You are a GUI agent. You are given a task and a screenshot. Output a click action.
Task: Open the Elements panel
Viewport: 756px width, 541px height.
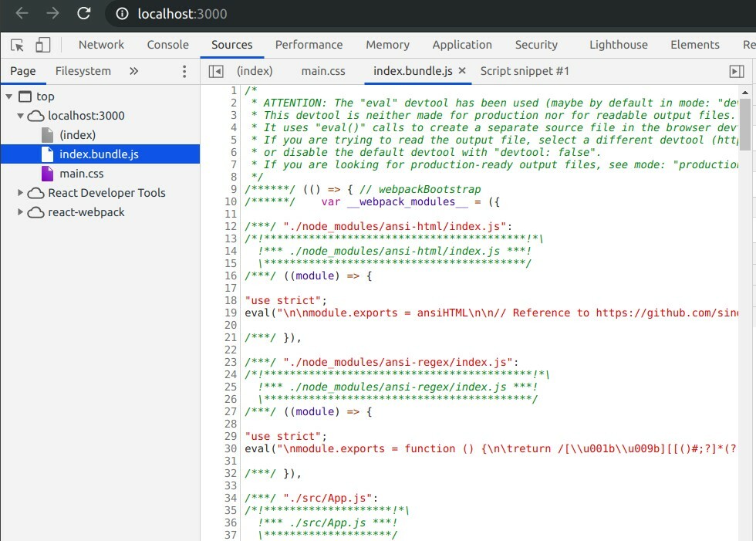pyautogui.click(x=695, y=45)
